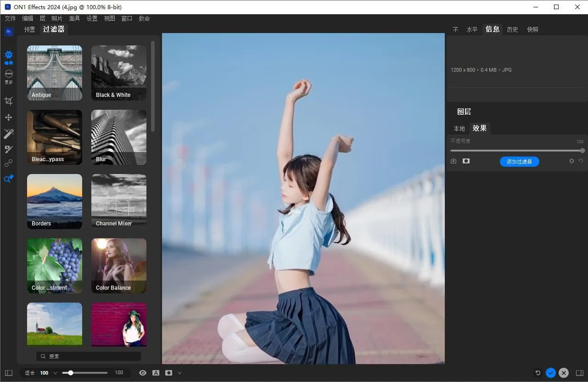
Task: Select the Black & White filter thumbnail
Action: pyautogui.click(x=119, y=73)
